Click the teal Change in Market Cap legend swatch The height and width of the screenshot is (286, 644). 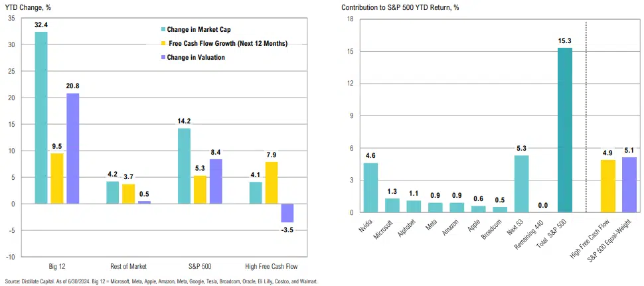162,30
